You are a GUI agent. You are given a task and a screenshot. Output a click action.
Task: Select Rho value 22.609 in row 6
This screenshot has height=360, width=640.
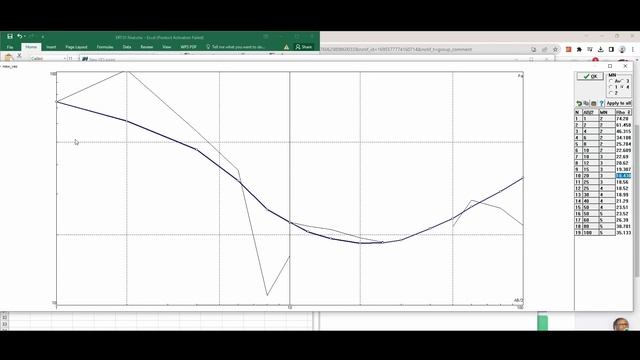(623, 150)
